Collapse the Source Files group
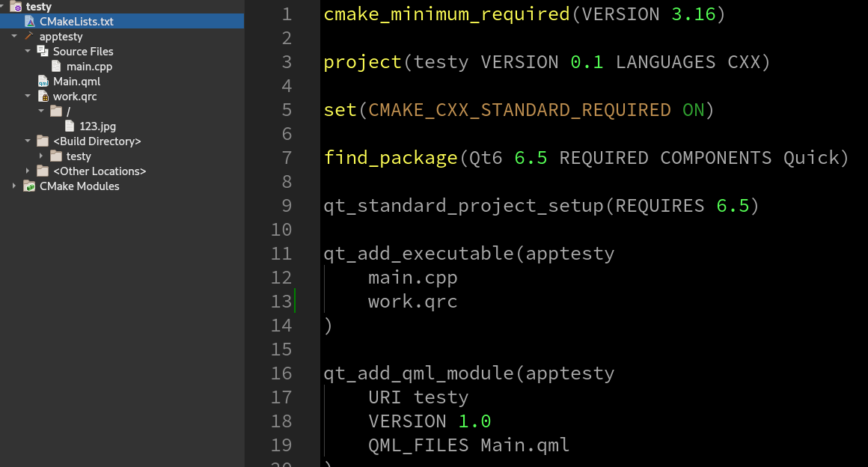This screenshot has width=868, height=467. (28, 52)
